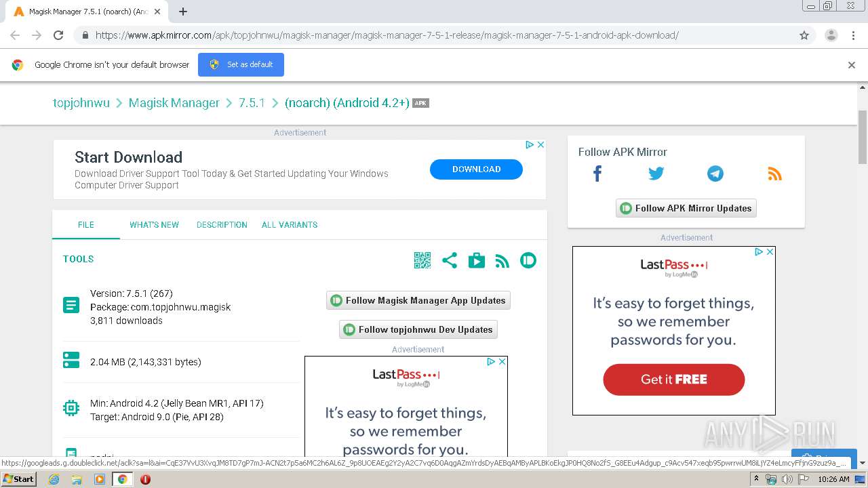Click scrollbar down arrow

[863, 463]
